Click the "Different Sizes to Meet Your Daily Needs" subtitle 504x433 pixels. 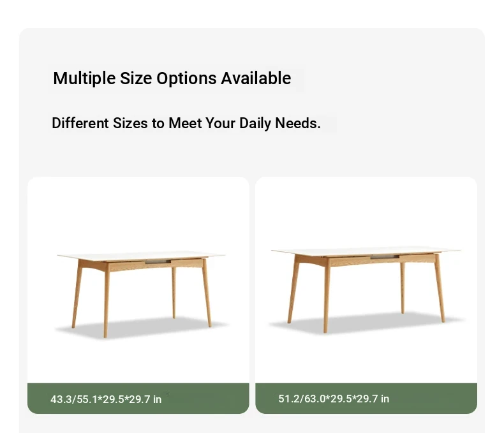186,123
